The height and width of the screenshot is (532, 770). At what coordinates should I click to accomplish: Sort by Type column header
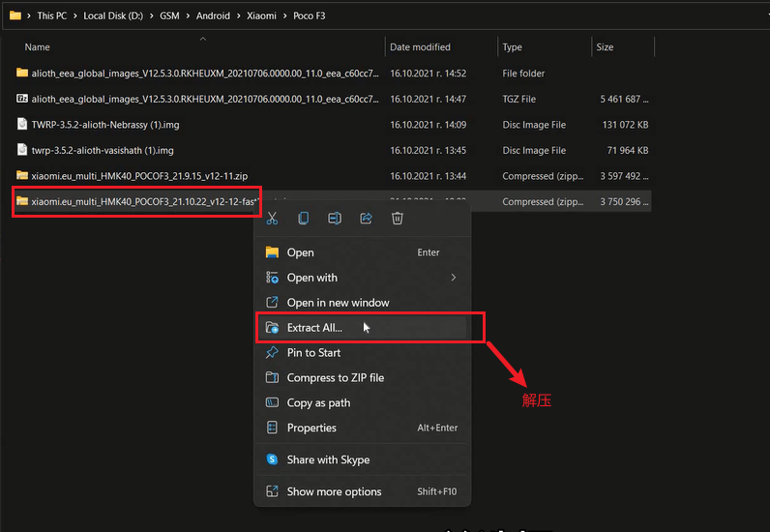(x=512, y=47)
